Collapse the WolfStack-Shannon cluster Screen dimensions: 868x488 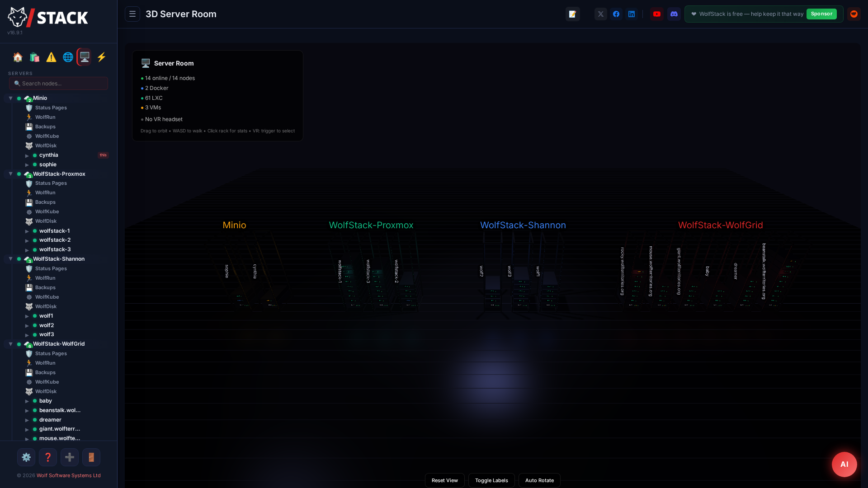(10, 259)
